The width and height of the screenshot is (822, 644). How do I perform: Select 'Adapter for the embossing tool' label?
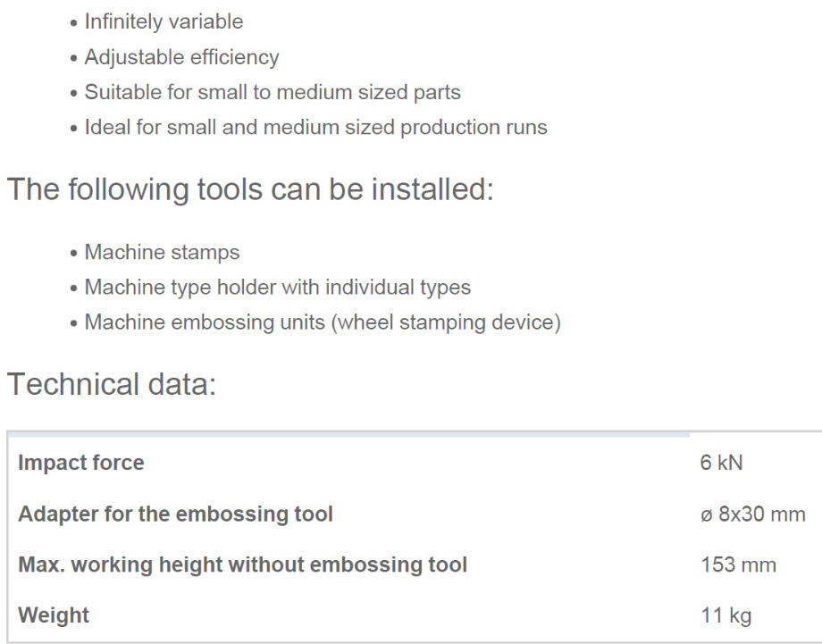point(175,514)
